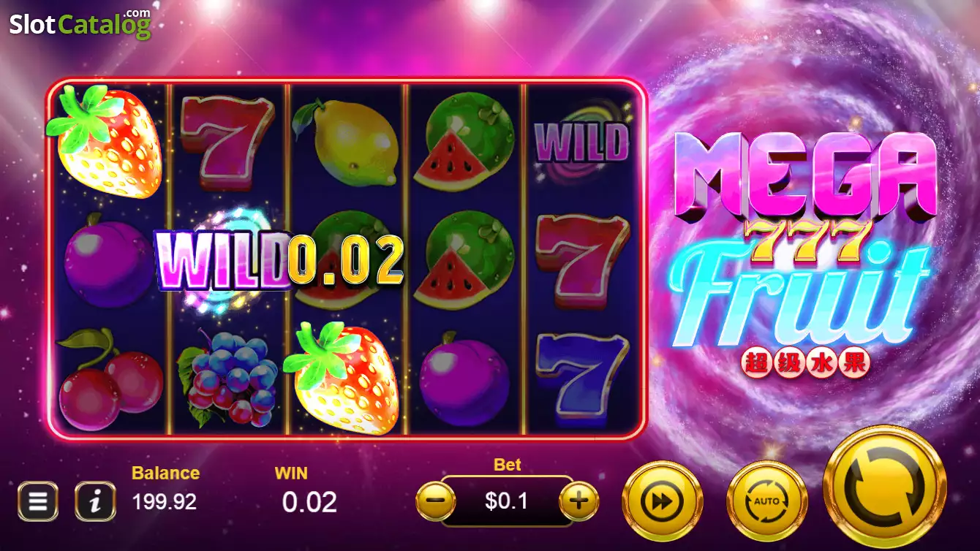Viewport: 980px width, 551px height.
Task: Click the large gold spin button
Action: [x=885, y=486]
